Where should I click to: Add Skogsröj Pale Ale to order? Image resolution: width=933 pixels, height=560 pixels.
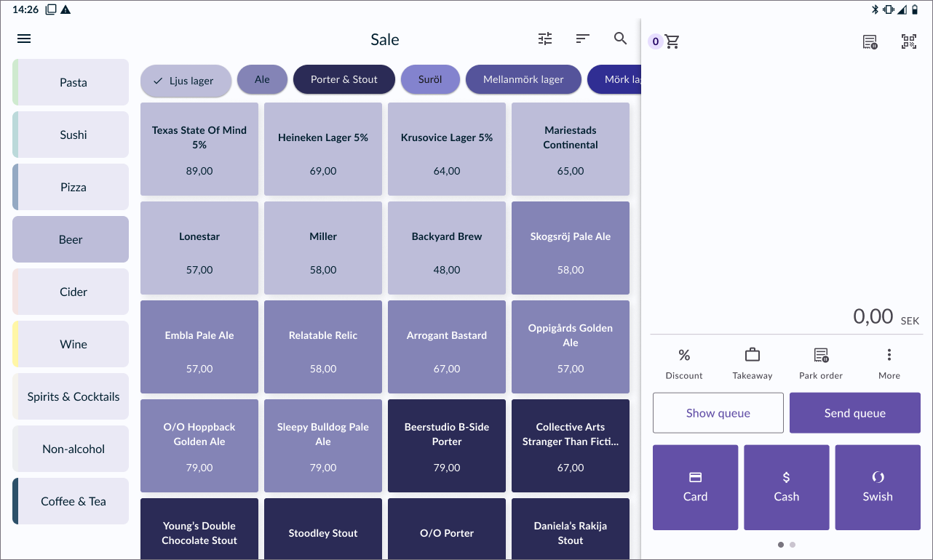tap(571, 248)
